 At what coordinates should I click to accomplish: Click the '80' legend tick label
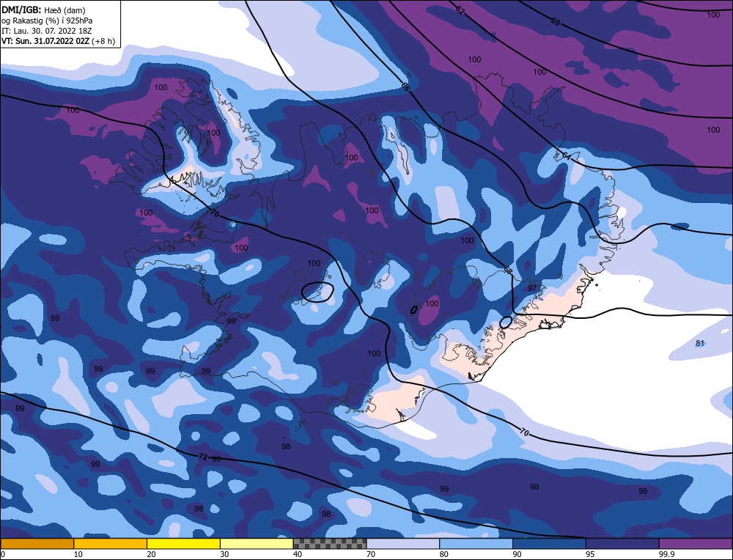pos(444,554)
